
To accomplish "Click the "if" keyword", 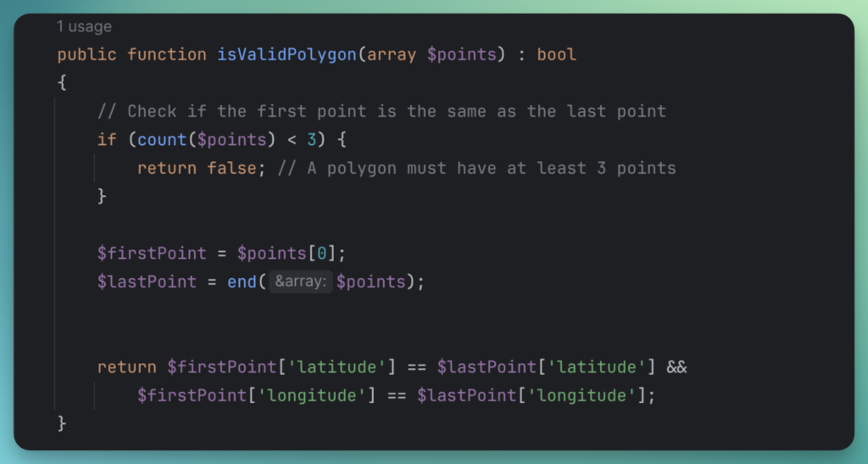I will [107, 139].
